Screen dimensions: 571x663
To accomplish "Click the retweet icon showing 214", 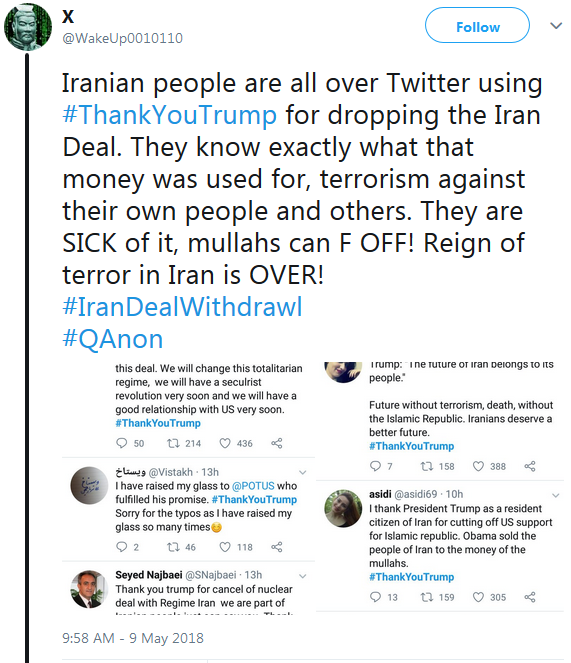I will tap(173, 443).
